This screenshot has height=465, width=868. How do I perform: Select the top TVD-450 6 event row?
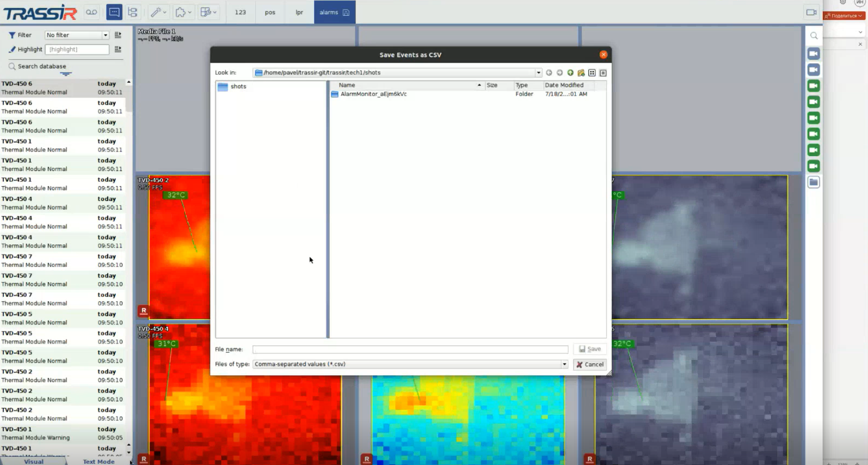pyautogui.click(x=63, y=88)
